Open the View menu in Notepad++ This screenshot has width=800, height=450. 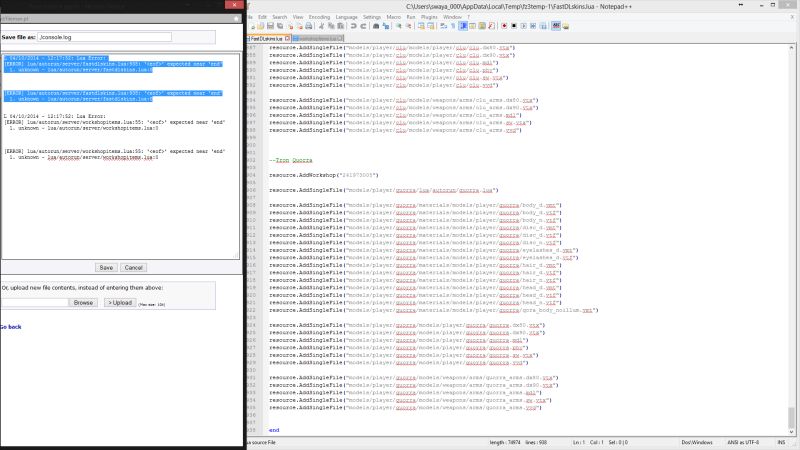coord(298,17)
